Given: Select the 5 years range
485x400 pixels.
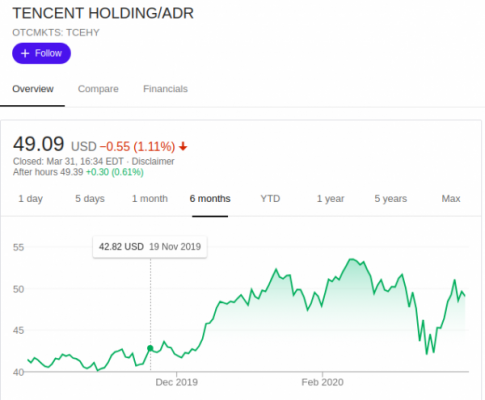Looking at the screenshot, I should pos(391,199).
